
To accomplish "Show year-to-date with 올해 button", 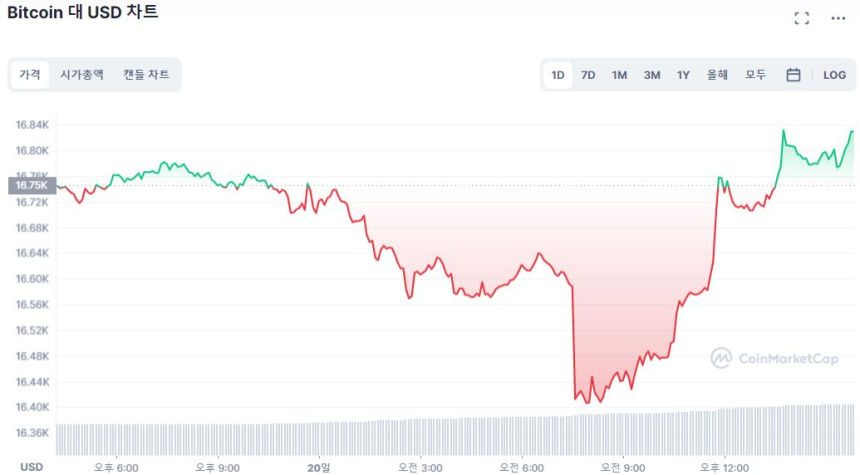I will [717, 75].
